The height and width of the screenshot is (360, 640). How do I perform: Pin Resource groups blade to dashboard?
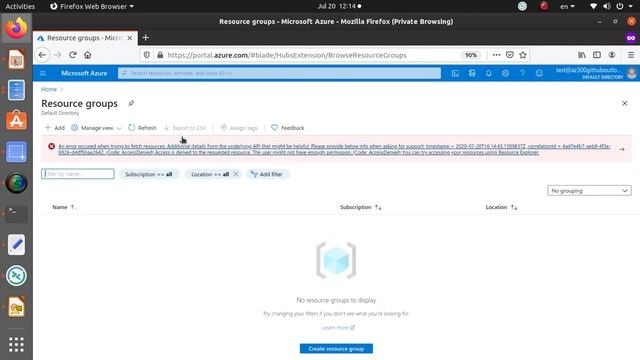[131, 103]
